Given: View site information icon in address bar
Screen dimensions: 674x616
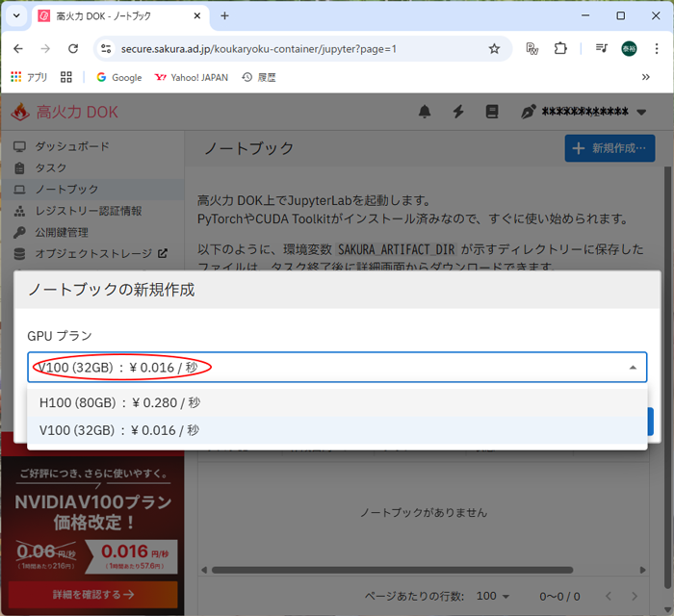Looking at the screenshot, I should (106, 48).
